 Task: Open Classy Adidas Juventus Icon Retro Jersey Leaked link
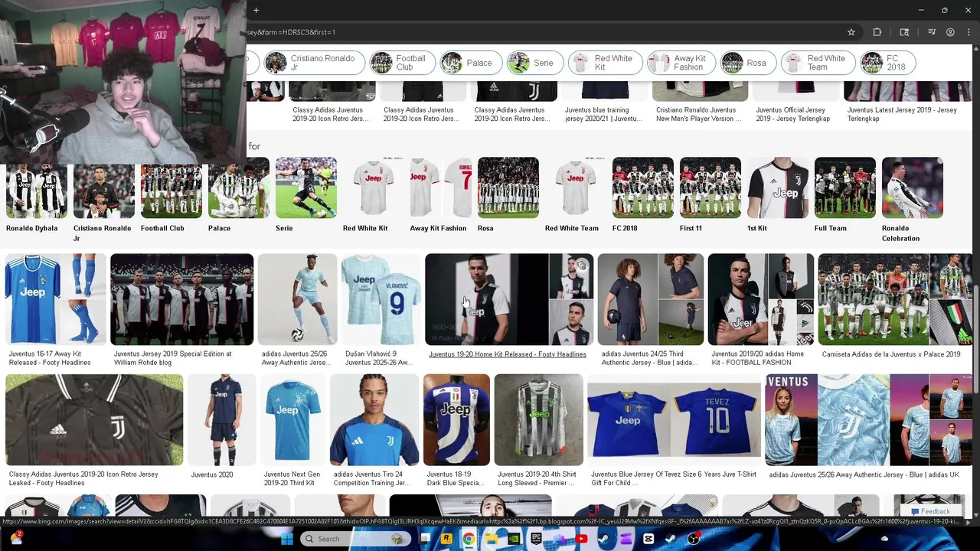pyautogui.click(x=83, y=478)
